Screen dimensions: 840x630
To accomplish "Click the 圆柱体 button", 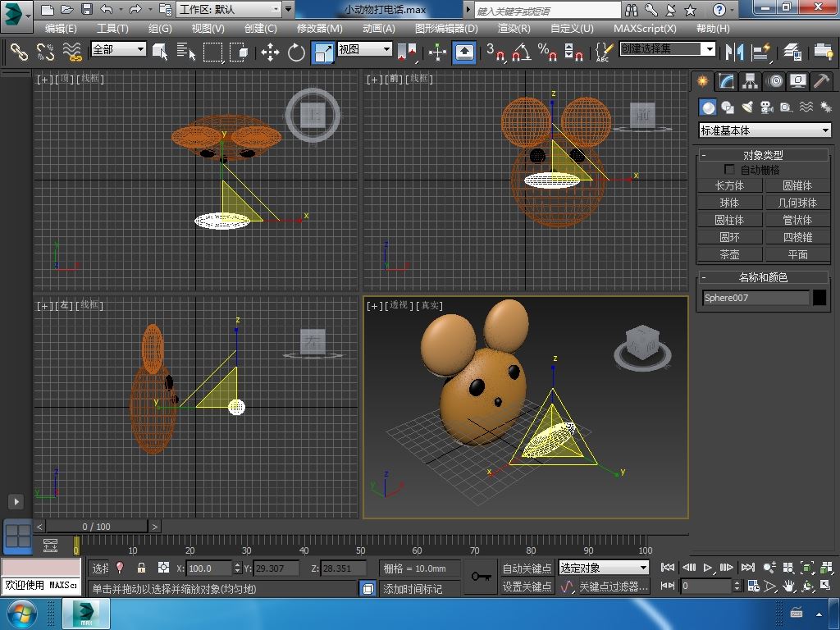I will [x=729, y=220].
